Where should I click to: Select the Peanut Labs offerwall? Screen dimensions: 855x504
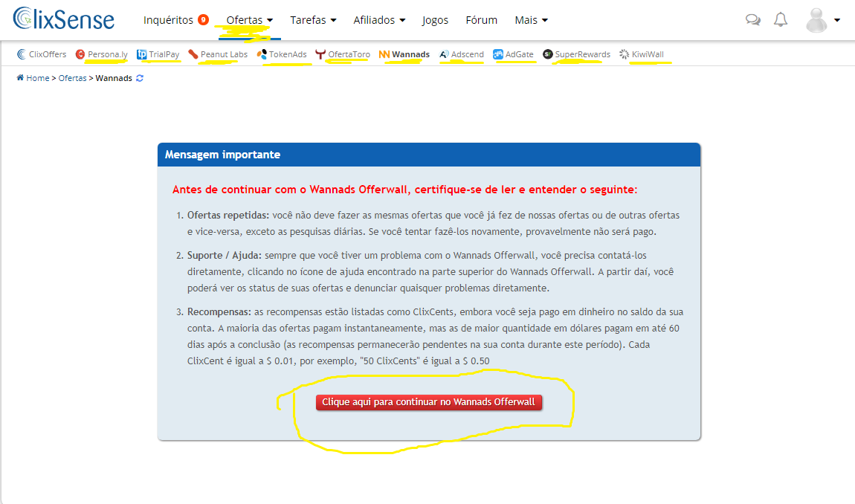218,54
